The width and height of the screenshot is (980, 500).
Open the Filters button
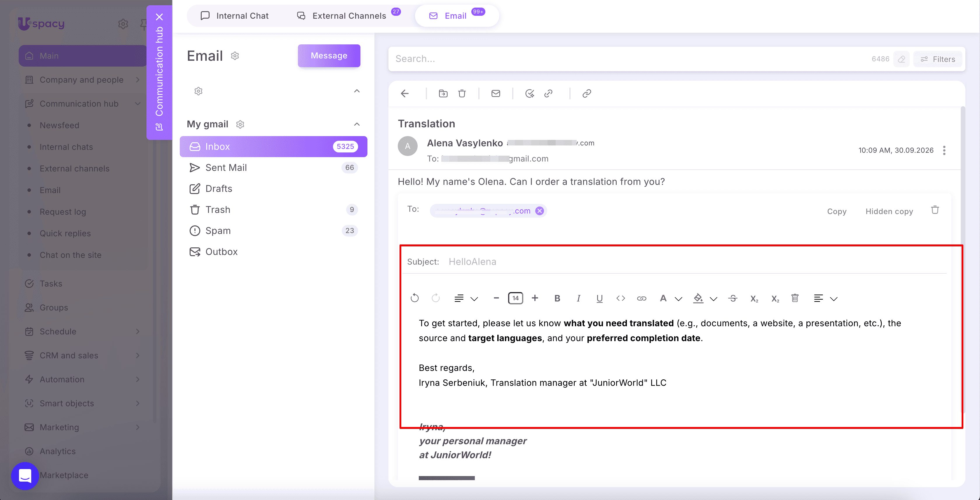pyautogui.click(x=938, y=59)
